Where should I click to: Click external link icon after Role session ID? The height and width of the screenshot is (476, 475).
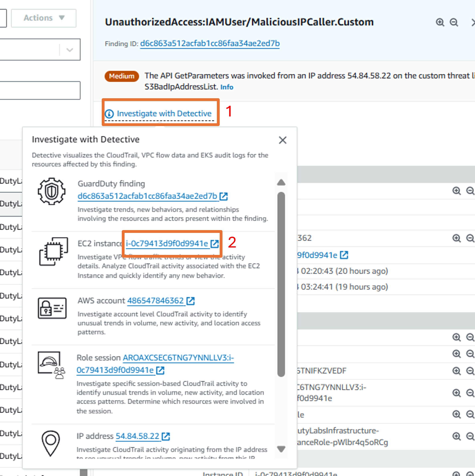(x=160, y=370)
